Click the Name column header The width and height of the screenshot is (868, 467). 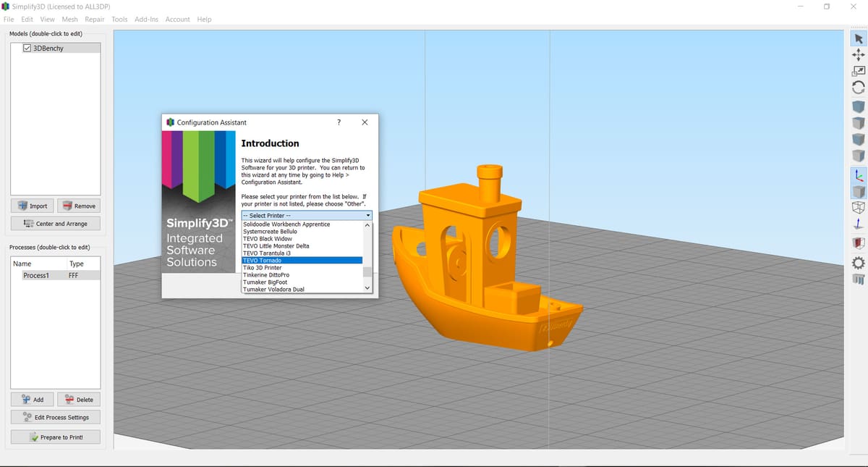(38, 264)
